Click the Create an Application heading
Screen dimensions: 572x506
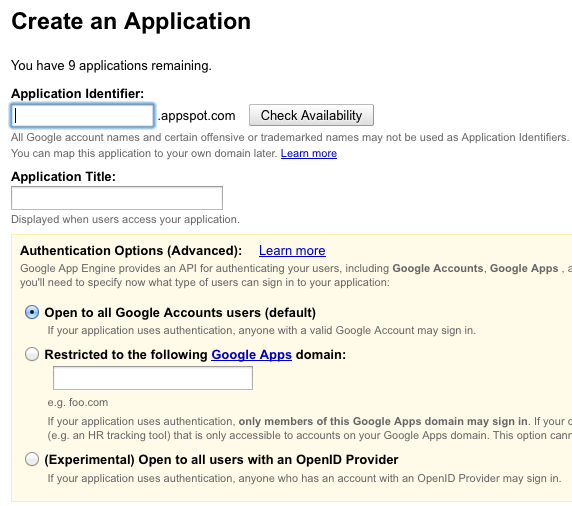[x=131, y=21]
